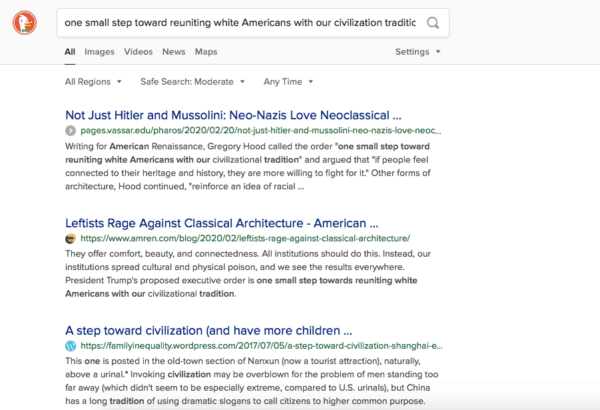Click the magnifying glass search icon
600x410 pixels.
433,23
